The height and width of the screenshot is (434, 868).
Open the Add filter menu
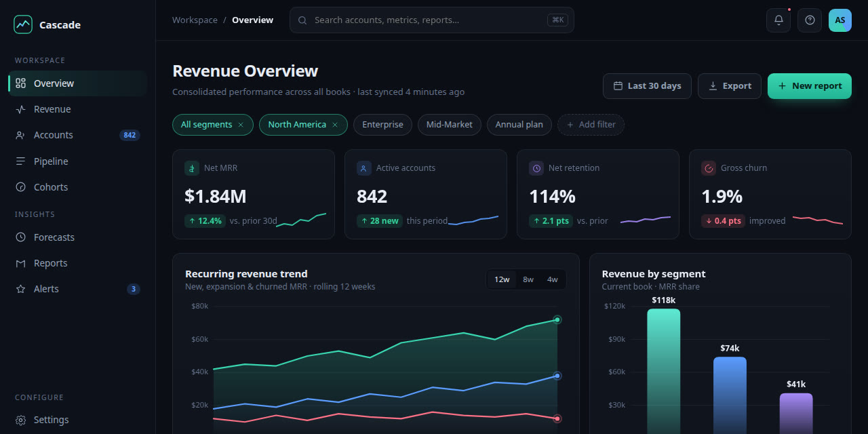591,125
